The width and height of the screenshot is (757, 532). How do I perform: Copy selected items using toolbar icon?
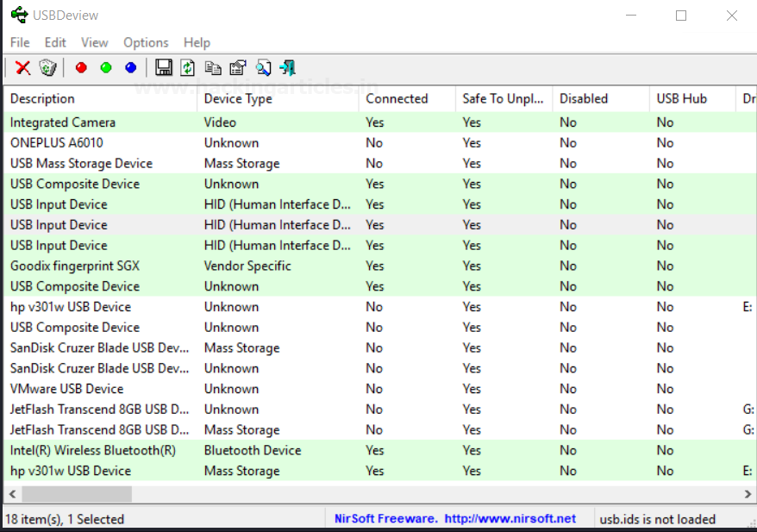[213, 67]
